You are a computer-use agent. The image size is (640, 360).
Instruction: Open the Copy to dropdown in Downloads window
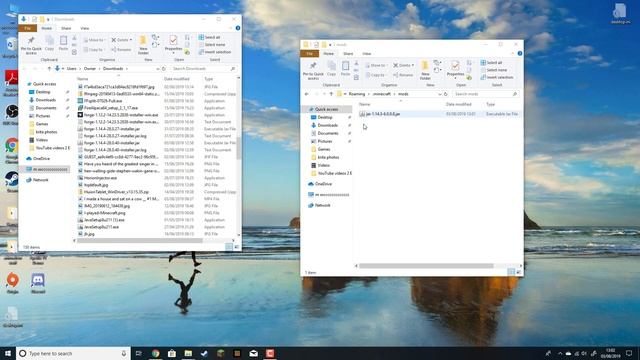(x=94, y=50)
